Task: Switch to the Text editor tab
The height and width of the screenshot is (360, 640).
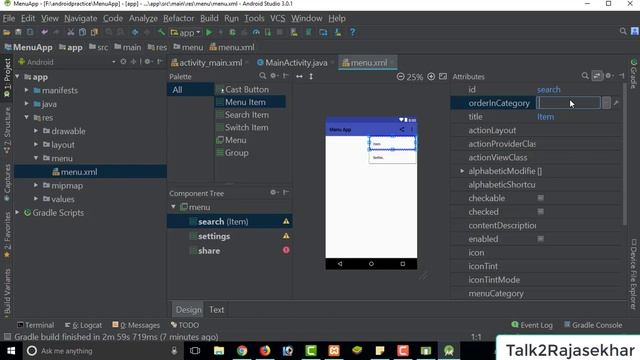Action: point(216,309)
